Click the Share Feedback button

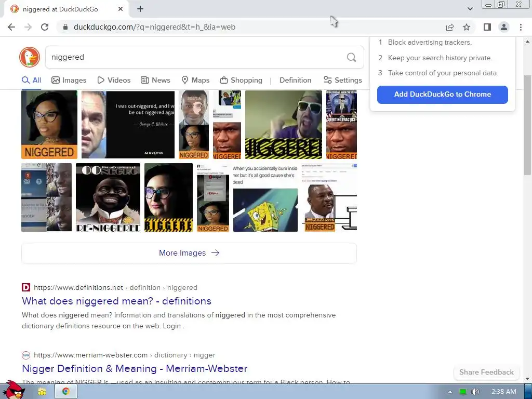tap(486, 372)
